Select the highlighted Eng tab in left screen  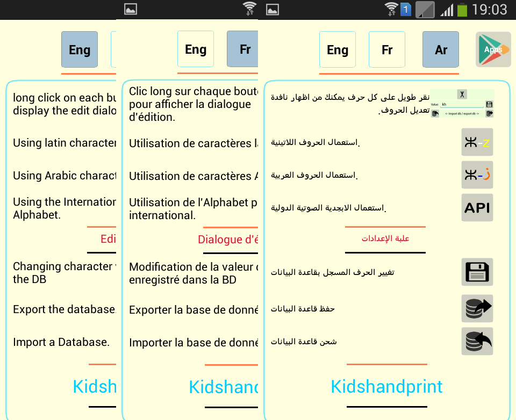[x=80, y=49]
